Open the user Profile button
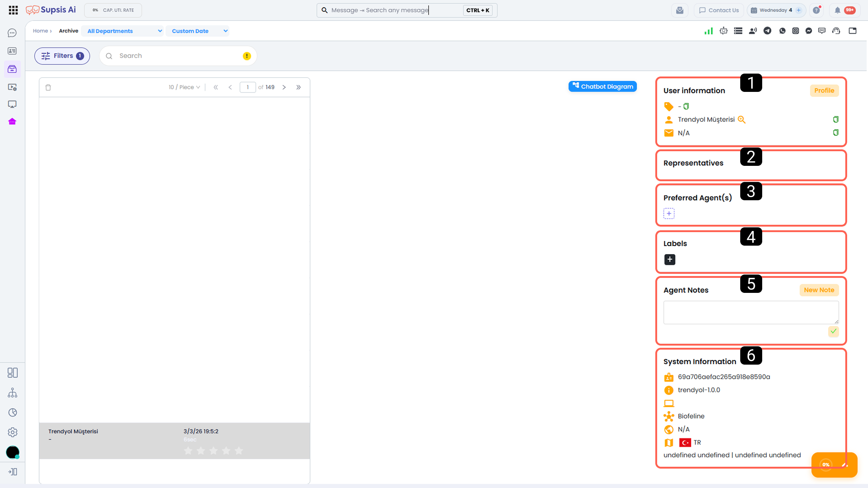 pos(824,90)
